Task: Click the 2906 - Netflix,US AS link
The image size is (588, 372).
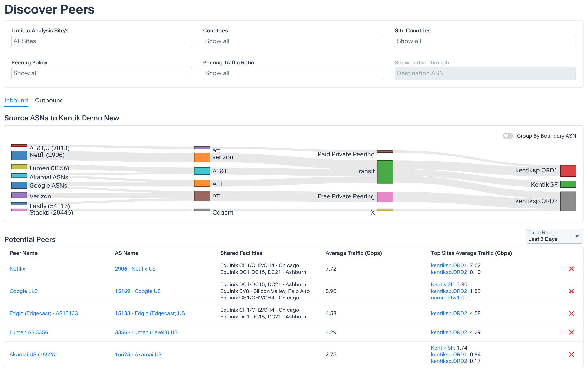Action: (135, 269)
